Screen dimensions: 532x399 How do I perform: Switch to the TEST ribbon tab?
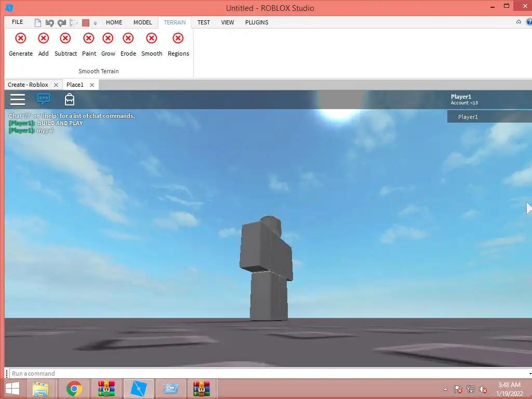pos(204,22)
